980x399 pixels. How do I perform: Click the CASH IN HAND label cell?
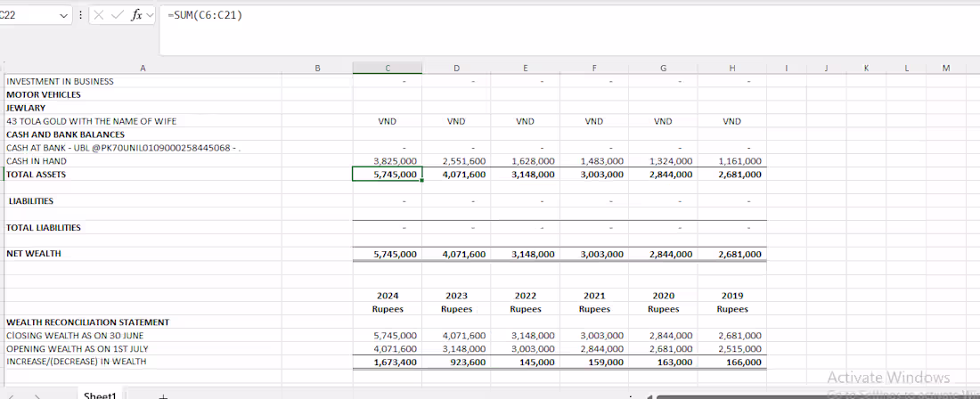click(143, 161)
